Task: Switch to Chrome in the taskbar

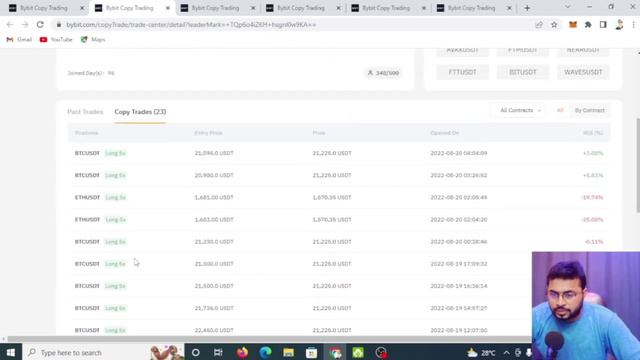Action: tap(335, 352)
